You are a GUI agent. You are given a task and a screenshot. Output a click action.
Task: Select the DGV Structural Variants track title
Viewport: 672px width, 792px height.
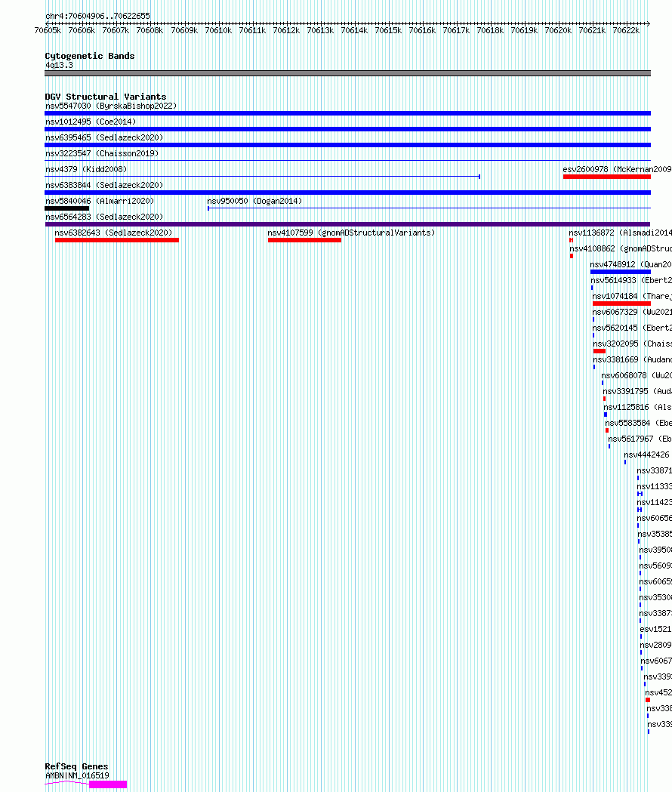pyautogui.click(x=106, y=97)
